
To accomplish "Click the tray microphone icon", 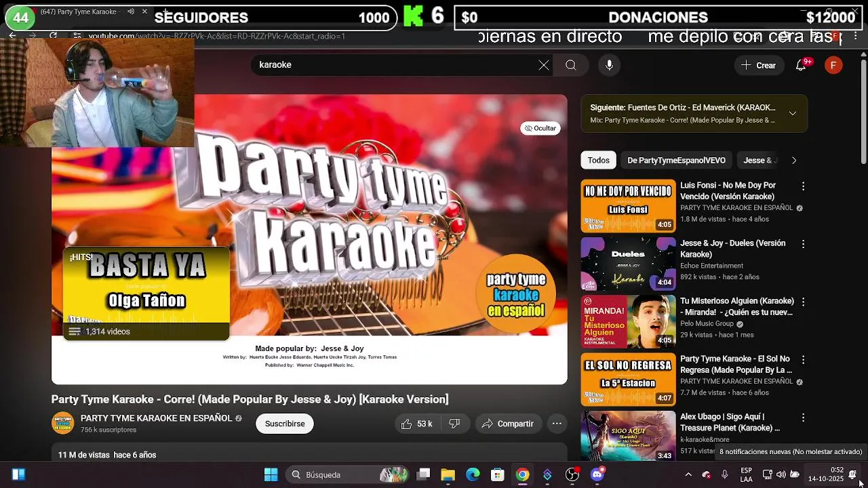I will (x=724, y=474).
